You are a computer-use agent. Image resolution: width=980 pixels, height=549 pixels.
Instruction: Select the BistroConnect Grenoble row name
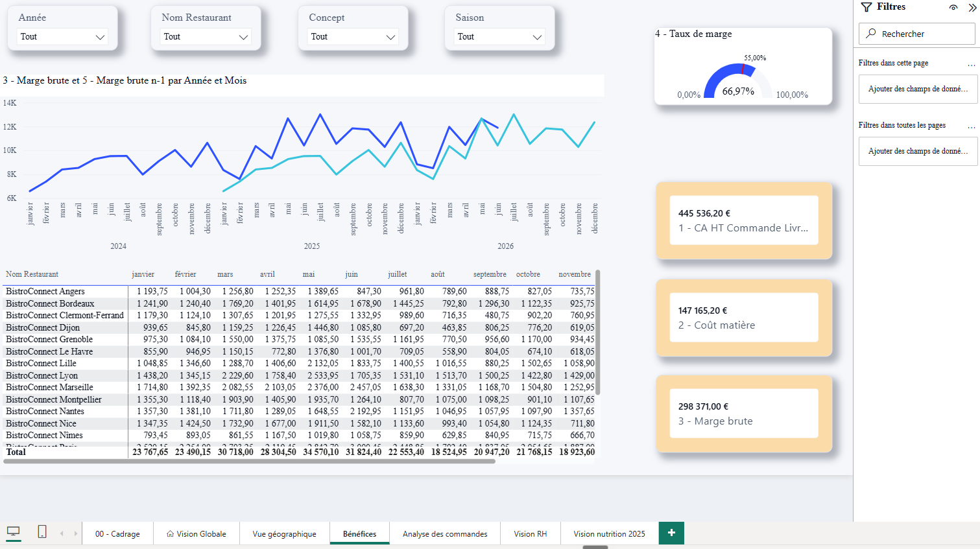coord(49,340)
